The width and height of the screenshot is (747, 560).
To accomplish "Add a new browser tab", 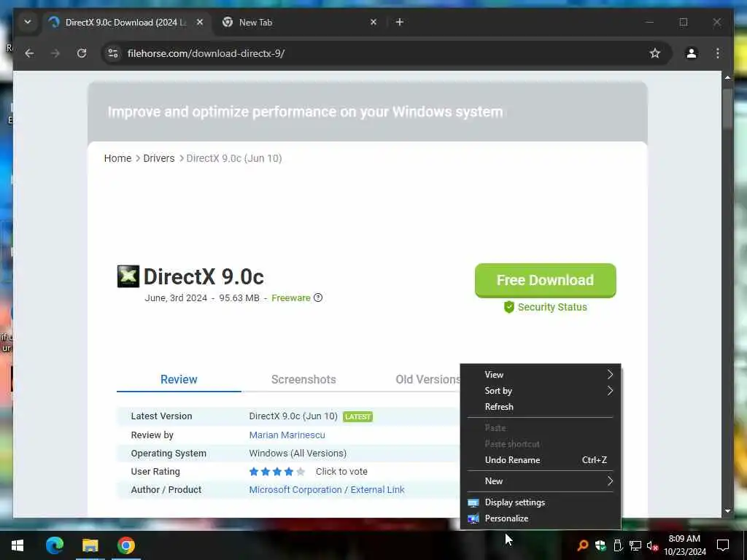I will point(399,22).
